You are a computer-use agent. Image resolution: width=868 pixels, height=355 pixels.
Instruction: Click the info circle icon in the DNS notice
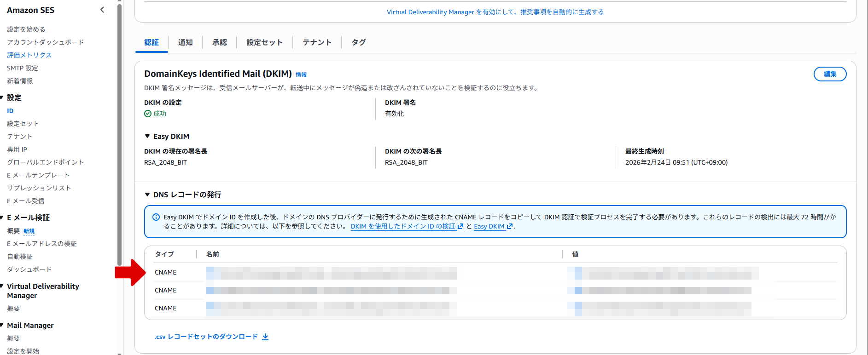pos(156,217)
